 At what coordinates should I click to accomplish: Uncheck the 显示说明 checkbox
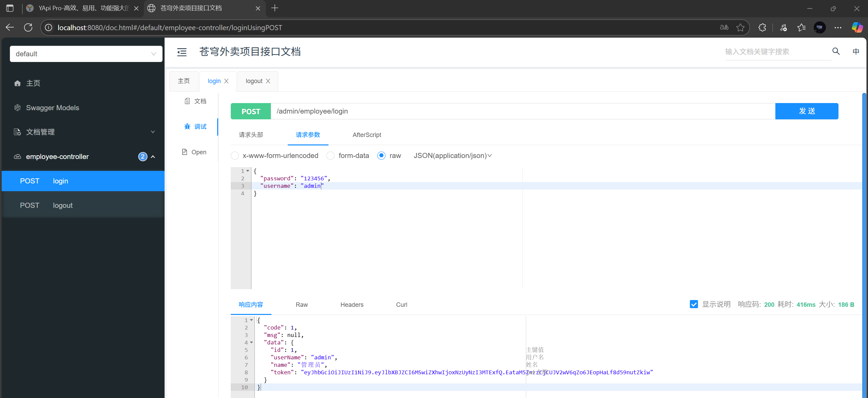(x=694, y=304)
